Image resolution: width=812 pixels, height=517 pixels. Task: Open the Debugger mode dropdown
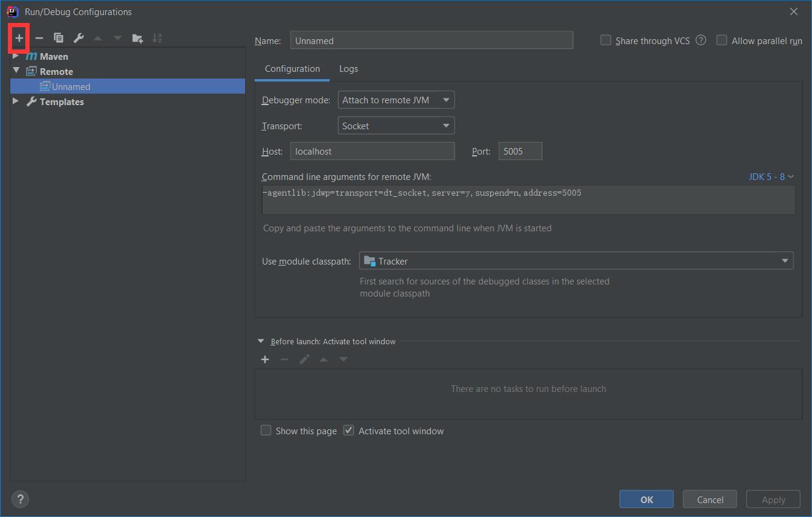tap(396, 100)
